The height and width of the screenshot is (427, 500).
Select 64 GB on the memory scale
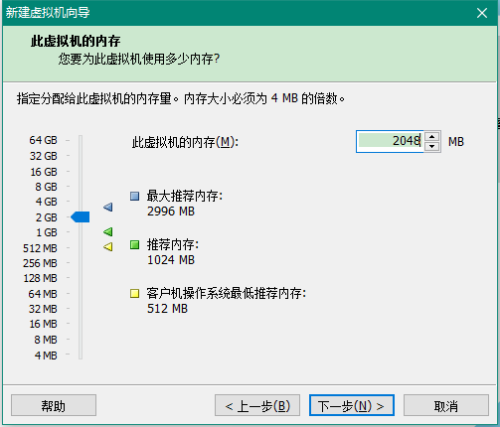(x=43, y=140)
